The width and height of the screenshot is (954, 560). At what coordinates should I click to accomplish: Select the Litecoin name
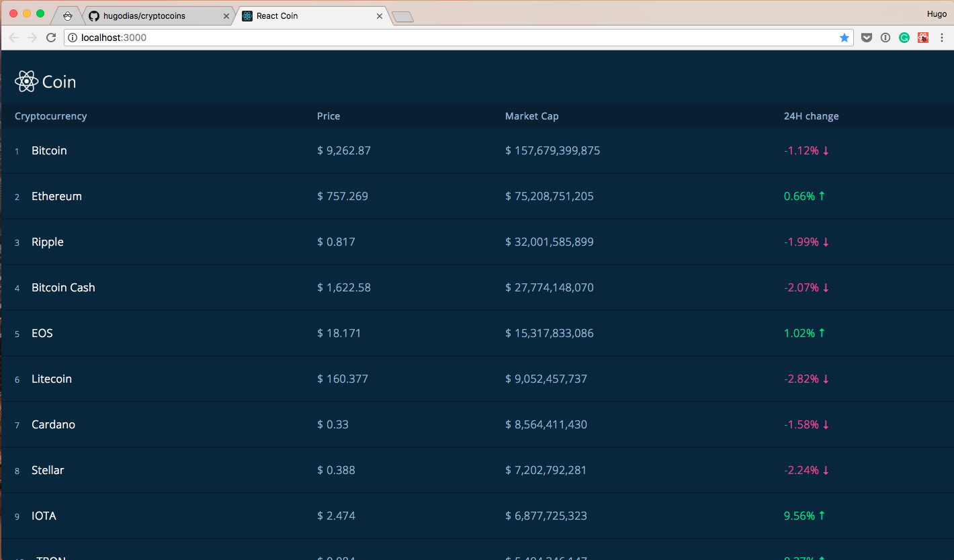tap(52, 379)
